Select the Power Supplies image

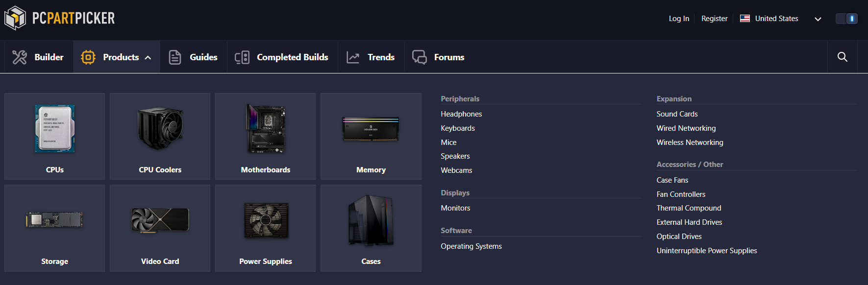click(x=266, y=220)
